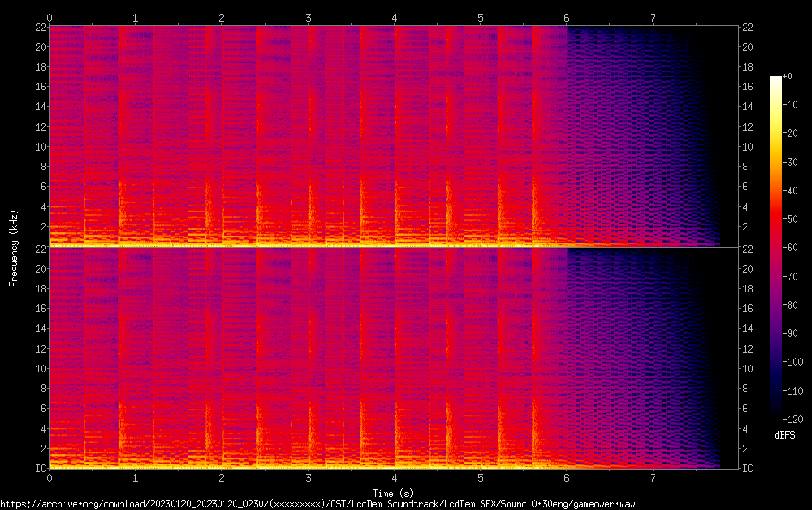Click the DC label at the bottom-right corner
Viewport: 812px width, 510px height.
click(748, 469)
